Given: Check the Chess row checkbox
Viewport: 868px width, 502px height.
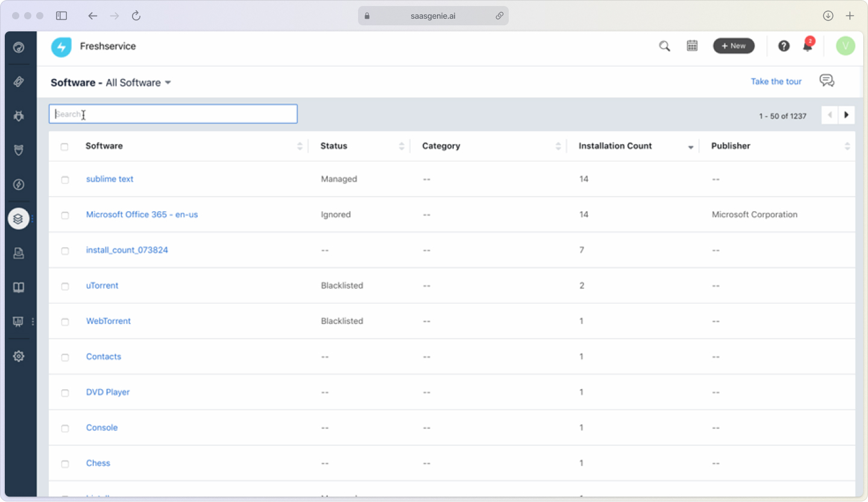Looking at the screenshot, I should coord(65,465).
